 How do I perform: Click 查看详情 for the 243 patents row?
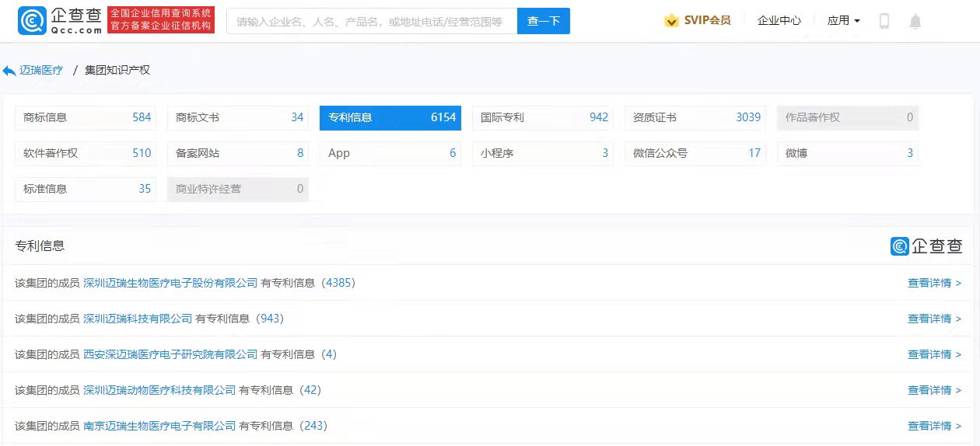tap(935, 426)
